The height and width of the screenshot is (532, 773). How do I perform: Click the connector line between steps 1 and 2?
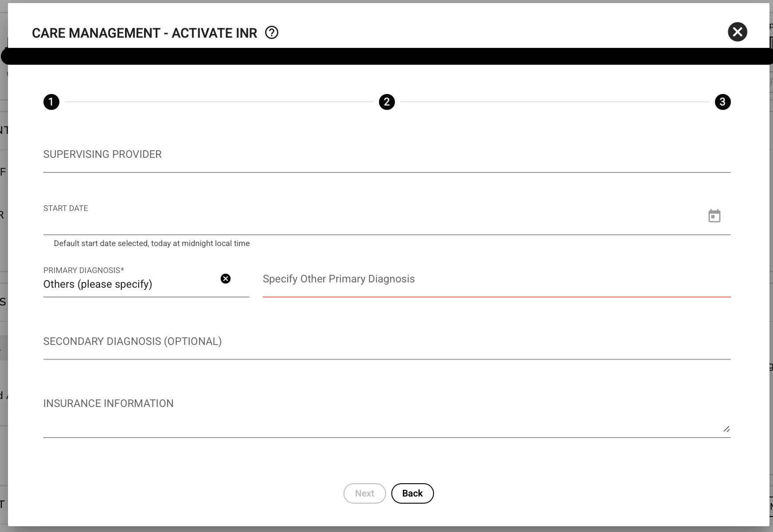click(x=219, y=102)
